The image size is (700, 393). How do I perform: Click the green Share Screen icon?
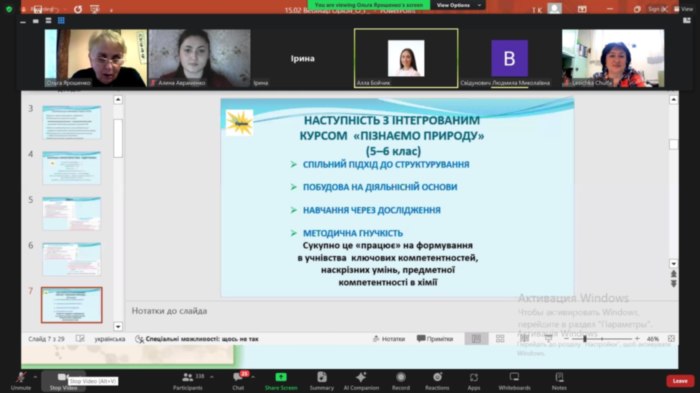[x=281, y=377]
